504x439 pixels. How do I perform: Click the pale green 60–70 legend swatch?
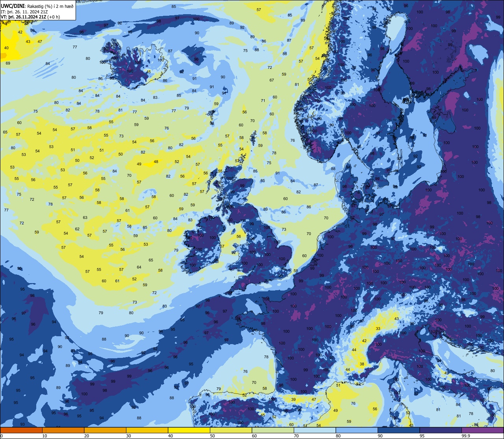coord(273,430)
